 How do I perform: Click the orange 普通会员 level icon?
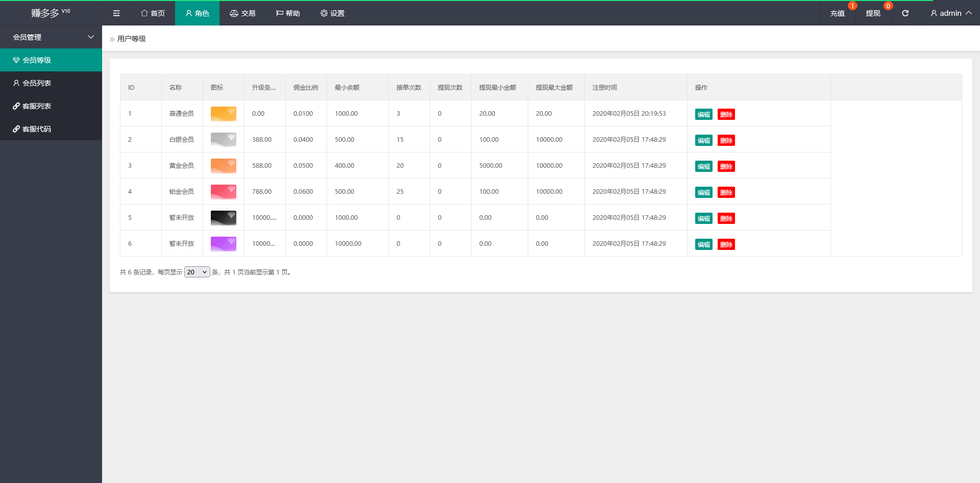[x=224, y=114]
